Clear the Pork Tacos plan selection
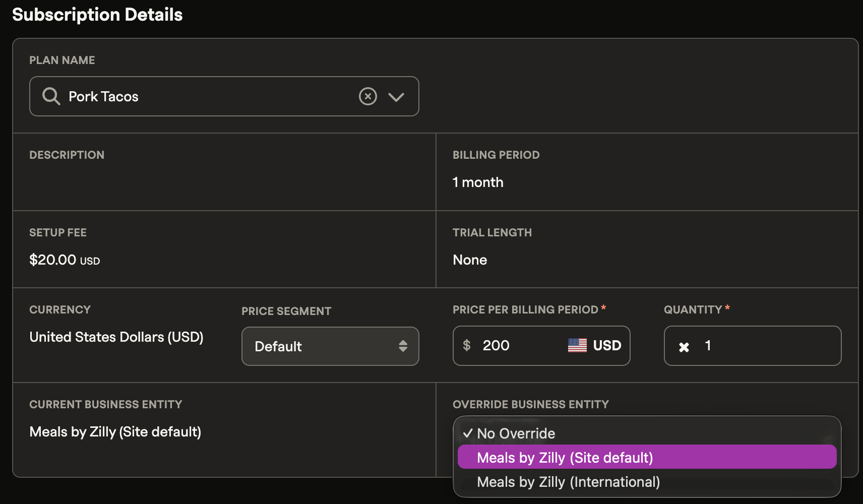 [x=367, y=96]
